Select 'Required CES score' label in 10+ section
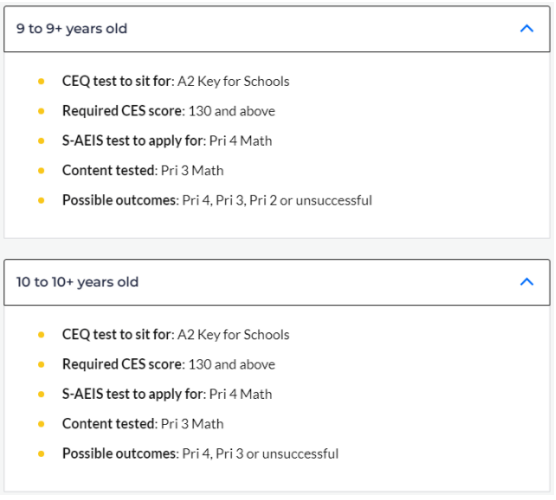This screenshot has height=500, width=556. [x=123, y=364]
